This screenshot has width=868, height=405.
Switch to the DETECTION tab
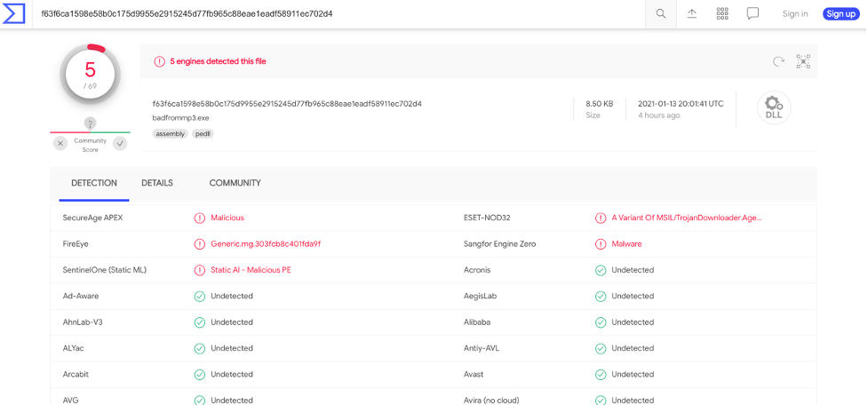pyautogui.click(x=94, y=183)
